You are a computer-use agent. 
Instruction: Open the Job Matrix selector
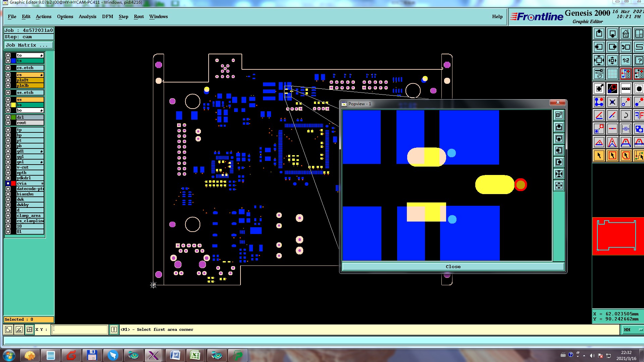click(28, 45)
